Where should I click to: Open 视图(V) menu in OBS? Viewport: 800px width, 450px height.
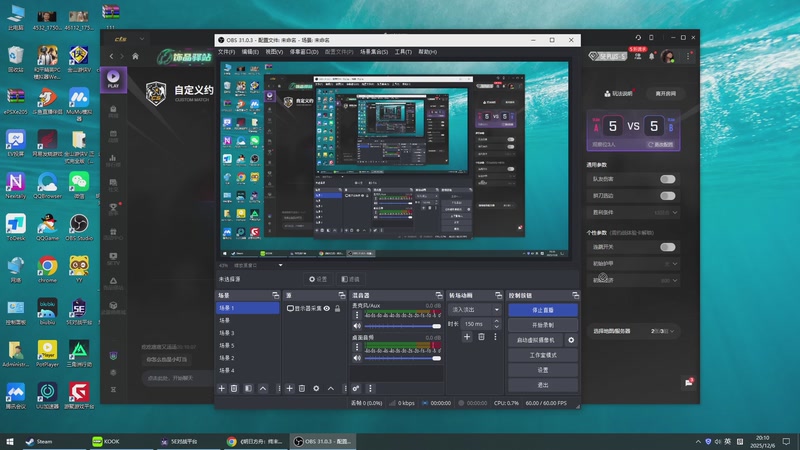pos(274,52)
